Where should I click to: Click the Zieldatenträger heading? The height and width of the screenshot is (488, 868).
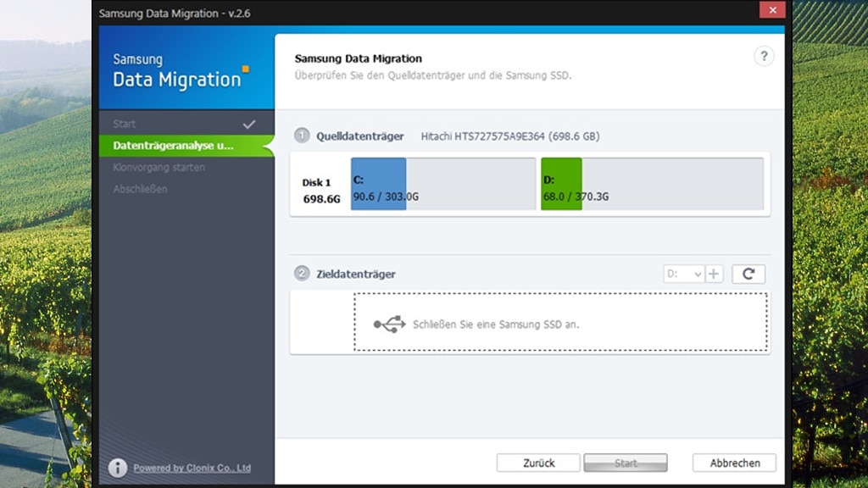(x=356, y=274)
